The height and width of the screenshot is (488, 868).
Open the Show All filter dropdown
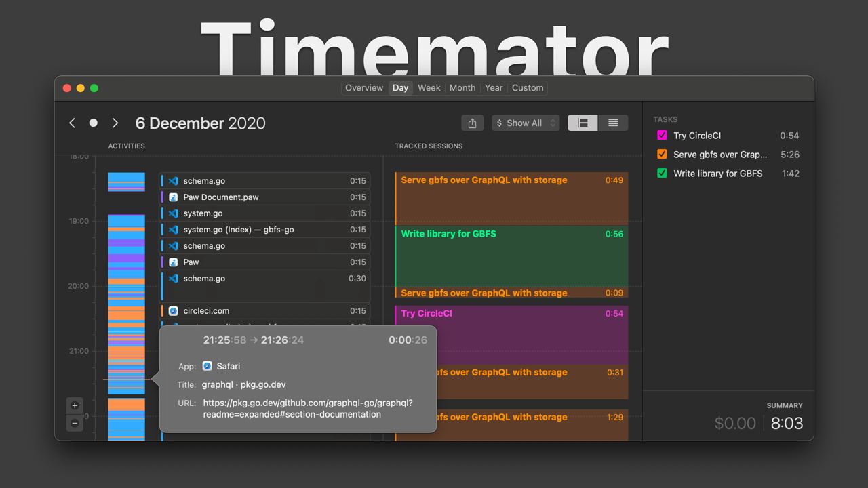[526, 123]
